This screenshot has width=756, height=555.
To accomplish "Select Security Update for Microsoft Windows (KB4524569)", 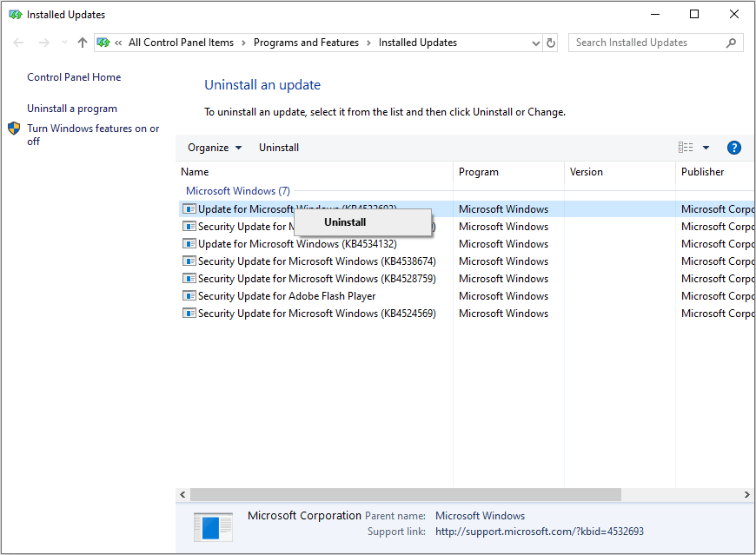I will pyautogui.click(x=317, y=314).
